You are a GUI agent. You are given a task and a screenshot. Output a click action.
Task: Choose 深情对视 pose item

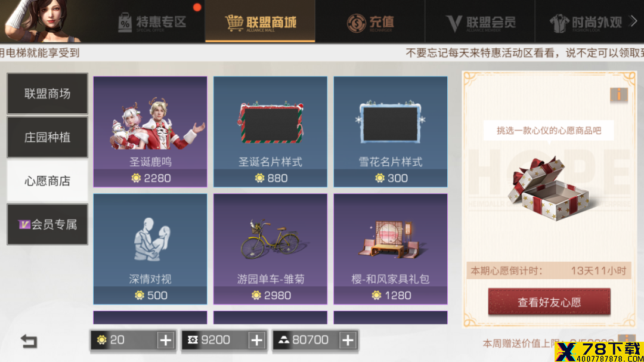click(x=150, y=249)
